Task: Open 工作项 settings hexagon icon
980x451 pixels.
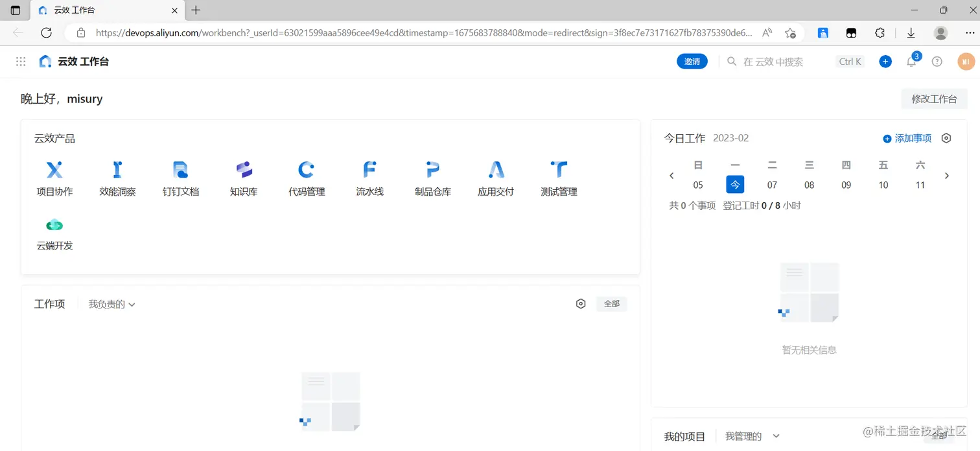Action: tap(581, 304)
